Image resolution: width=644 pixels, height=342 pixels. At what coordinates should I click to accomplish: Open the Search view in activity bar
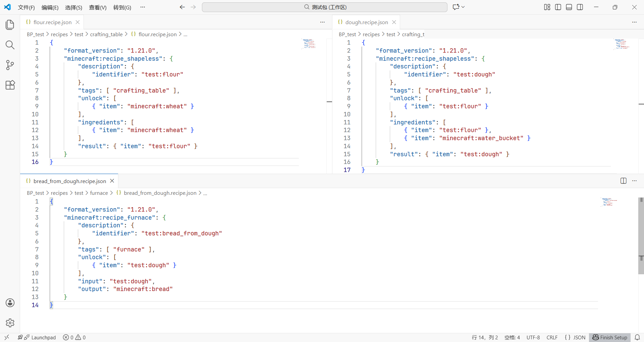coord(10,45)
